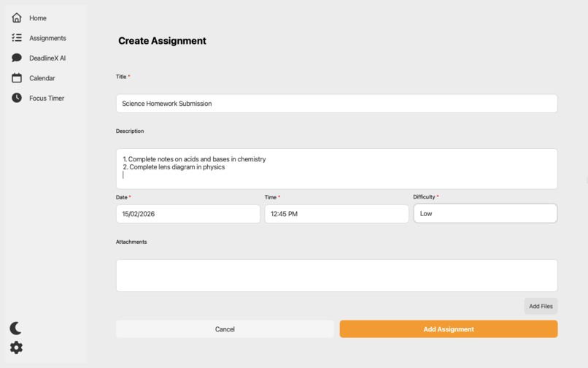Click description line about acids and bases
The image size is (588, 368).
click(x=194, y=159)
